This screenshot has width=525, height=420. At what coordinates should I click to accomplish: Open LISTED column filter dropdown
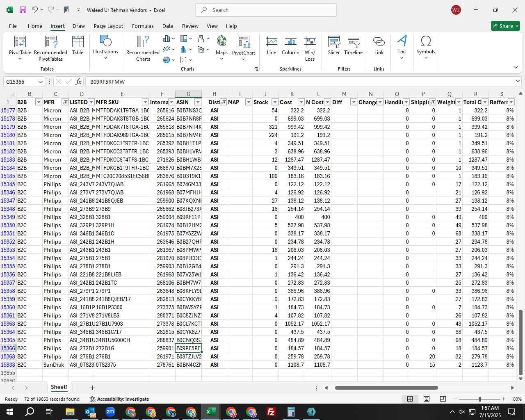click(x=91, y=102)
